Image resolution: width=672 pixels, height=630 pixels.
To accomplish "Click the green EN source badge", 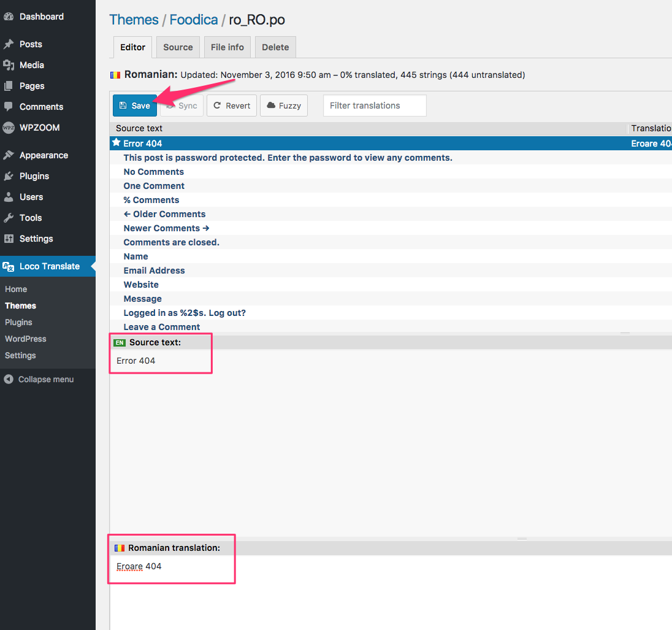I will pyautogui.click(x=120, y=343).
